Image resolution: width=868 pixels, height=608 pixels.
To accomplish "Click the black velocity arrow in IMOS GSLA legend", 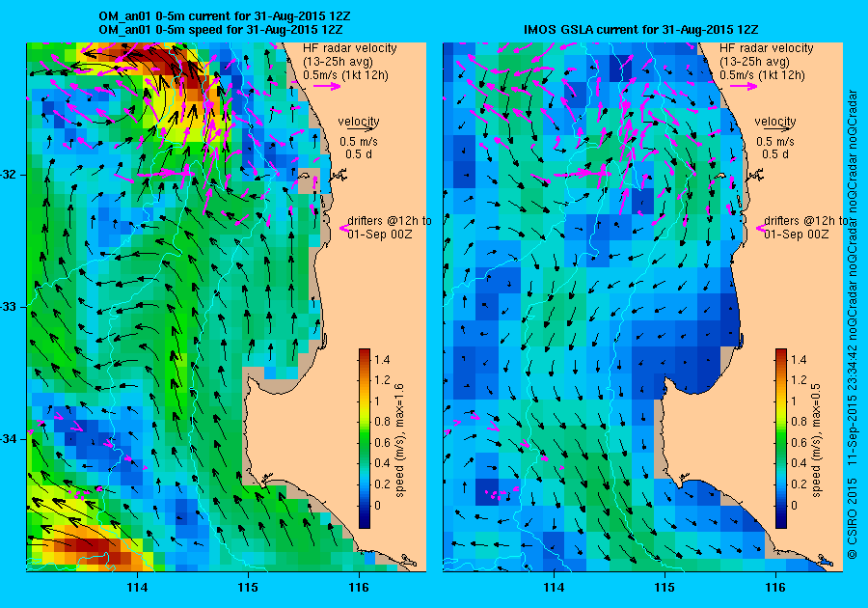I will pyautogui.click(x=779, y=128).
